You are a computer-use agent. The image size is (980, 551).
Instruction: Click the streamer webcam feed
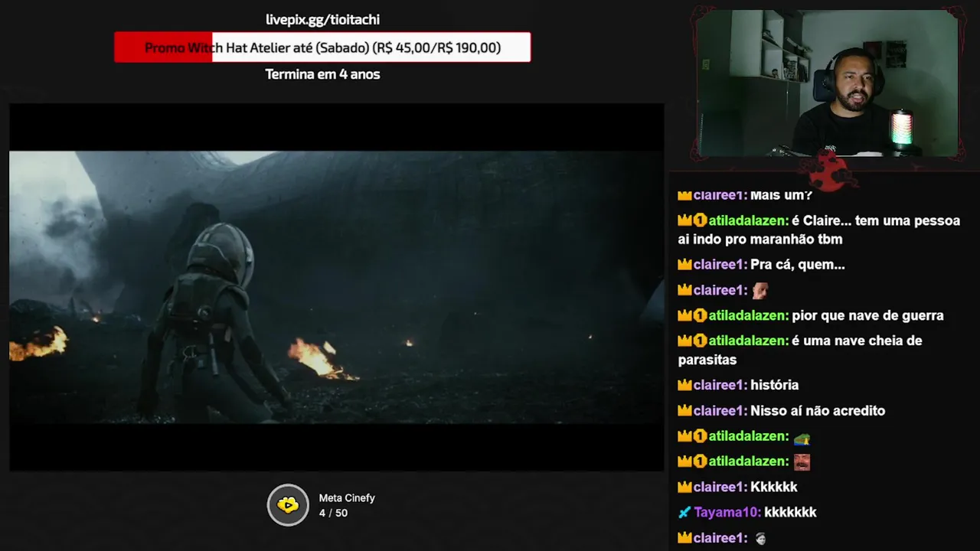[827, 83]
